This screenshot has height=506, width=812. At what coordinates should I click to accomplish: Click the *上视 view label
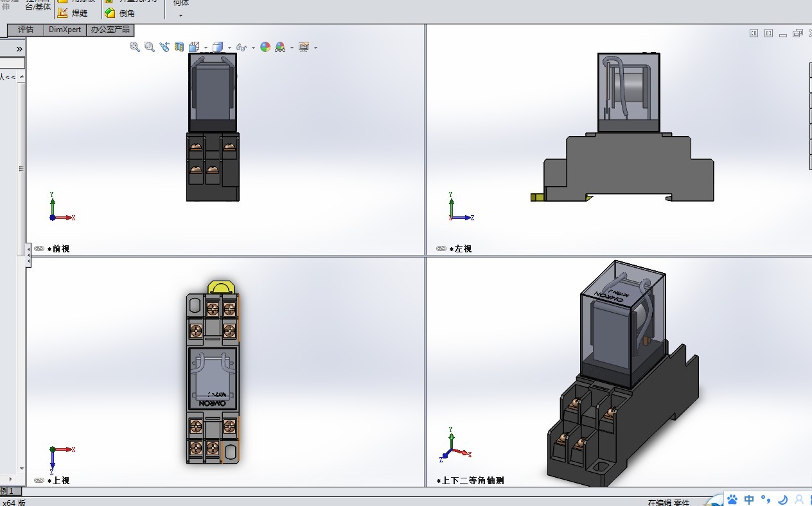pos(58,480)
